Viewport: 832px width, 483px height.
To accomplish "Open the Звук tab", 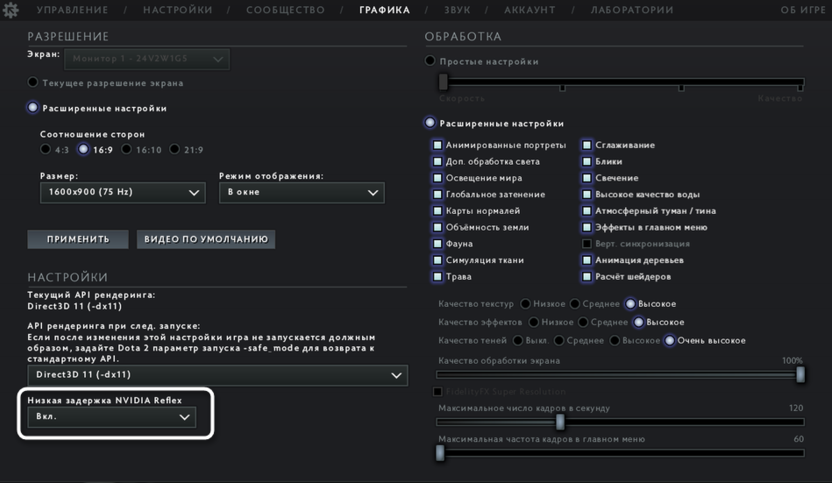I will point(457,10).
